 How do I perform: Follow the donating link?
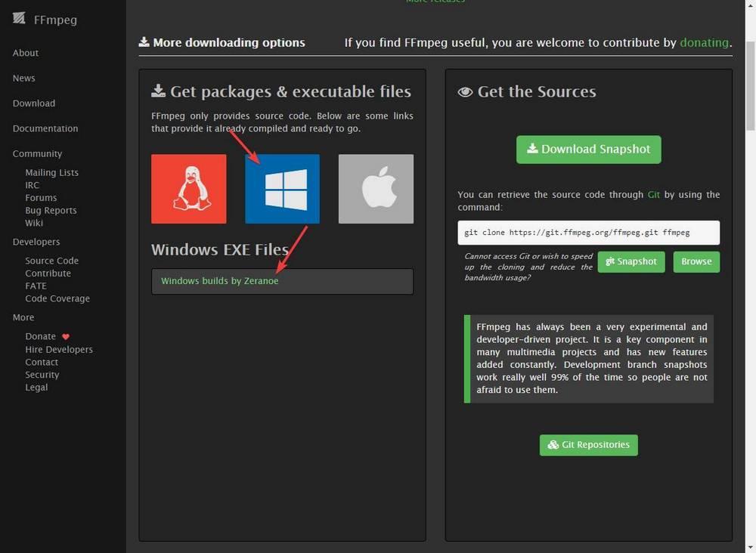[x=704, y=42]
